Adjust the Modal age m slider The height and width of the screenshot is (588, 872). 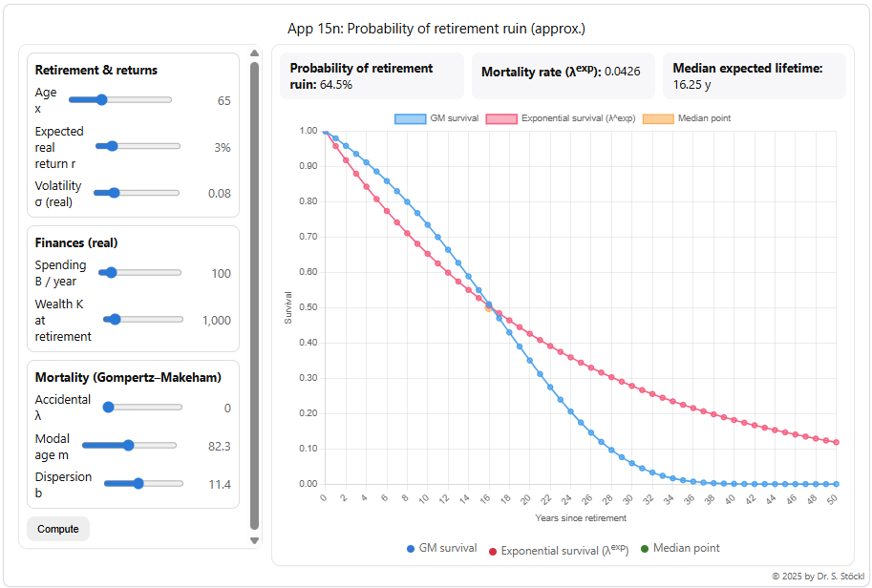127,445
